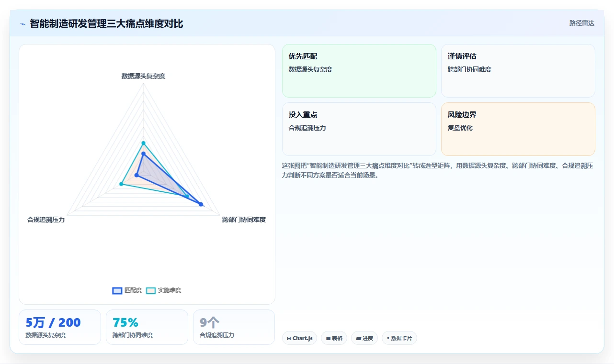Open the 风险边界 card
The image size is (614, 364).
pos(518,129)
